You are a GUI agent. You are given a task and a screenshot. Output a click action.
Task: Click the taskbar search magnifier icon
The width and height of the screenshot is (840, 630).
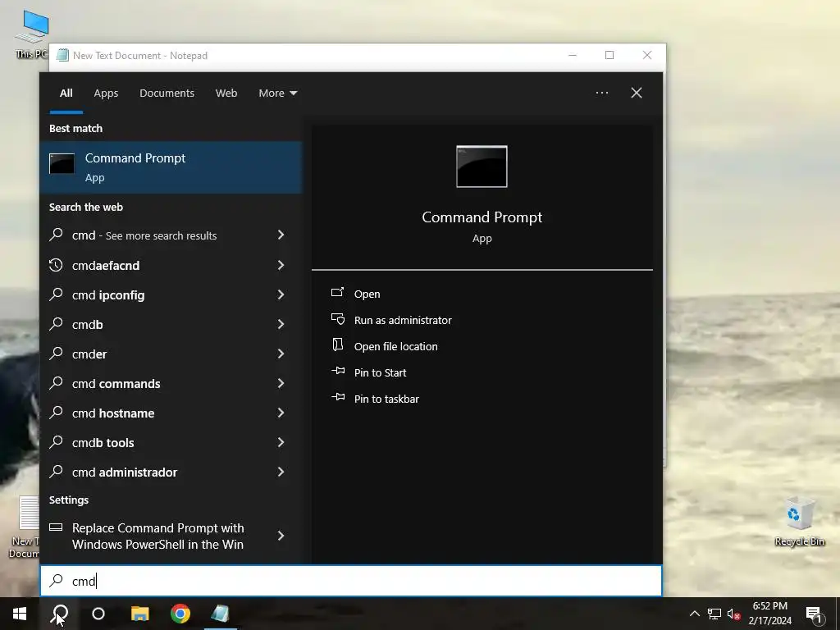click(60, 614)
